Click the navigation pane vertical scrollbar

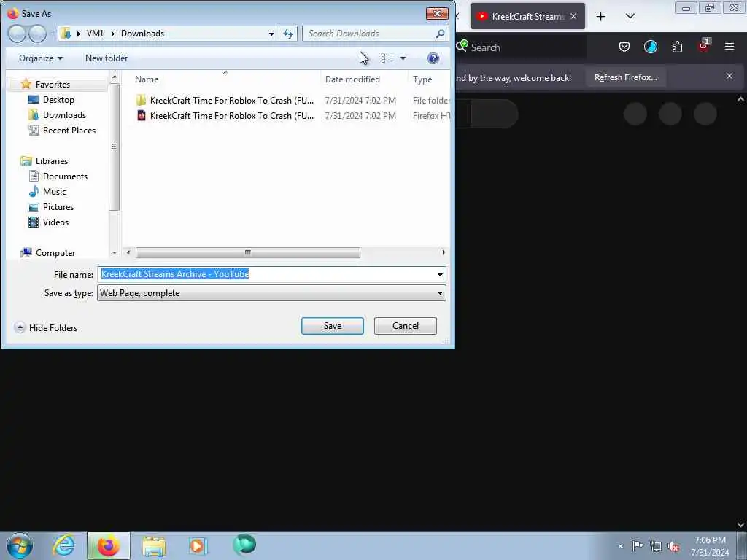click(x=114, y=147)
